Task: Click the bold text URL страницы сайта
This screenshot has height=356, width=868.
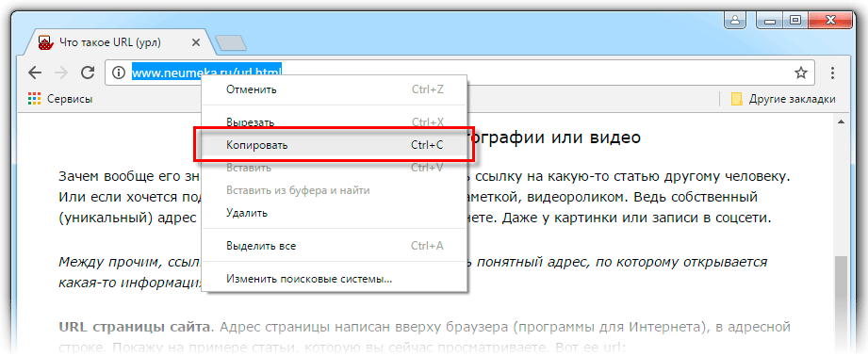Action: coord(136,326)
